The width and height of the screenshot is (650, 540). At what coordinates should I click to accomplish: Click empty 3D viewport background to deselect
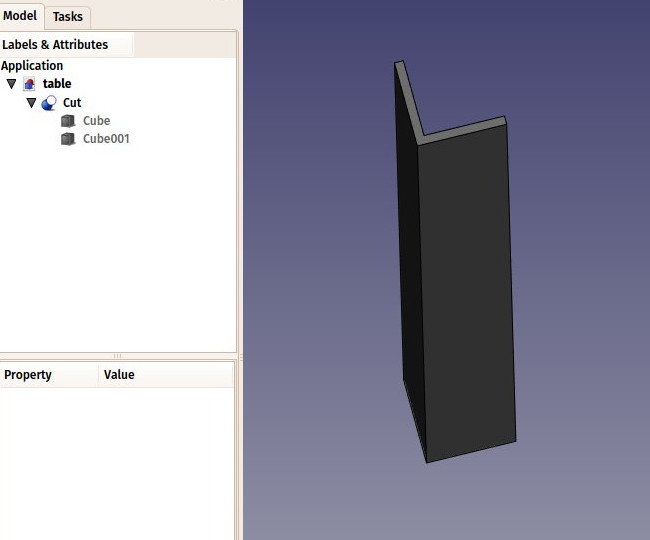(x=580, y=300)
